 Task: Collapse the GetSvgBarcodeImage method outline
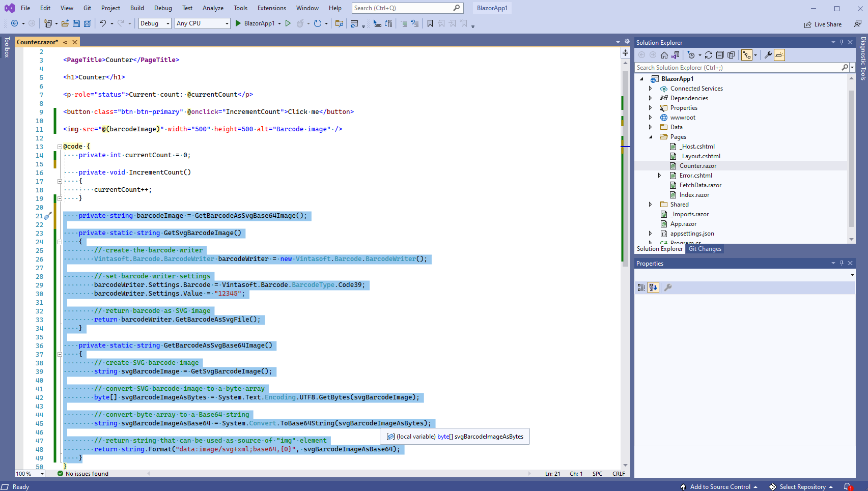(x=60, y=242)
